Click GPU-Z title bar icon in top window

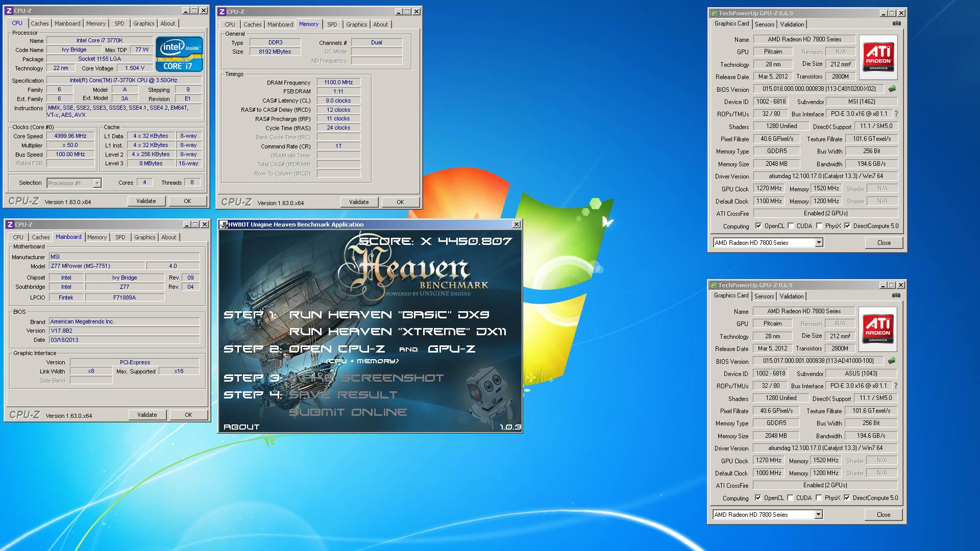click(714, 13)
